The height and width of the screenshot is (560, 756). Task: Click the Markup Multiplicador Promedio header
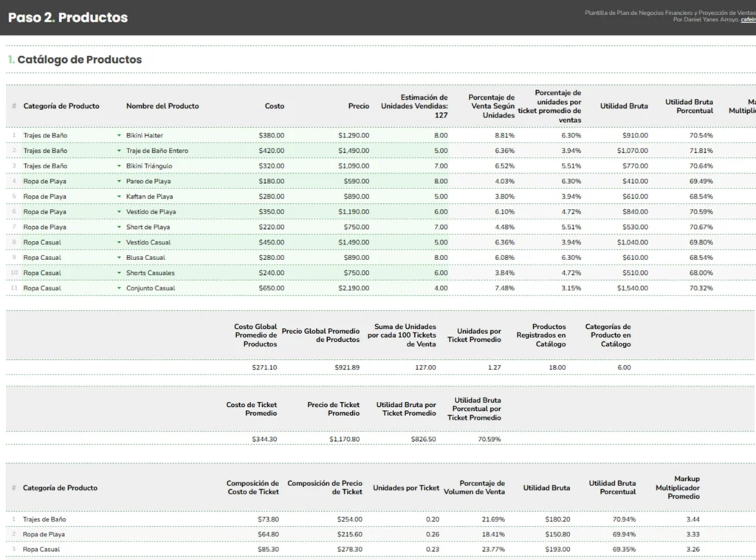pos(678,488)
